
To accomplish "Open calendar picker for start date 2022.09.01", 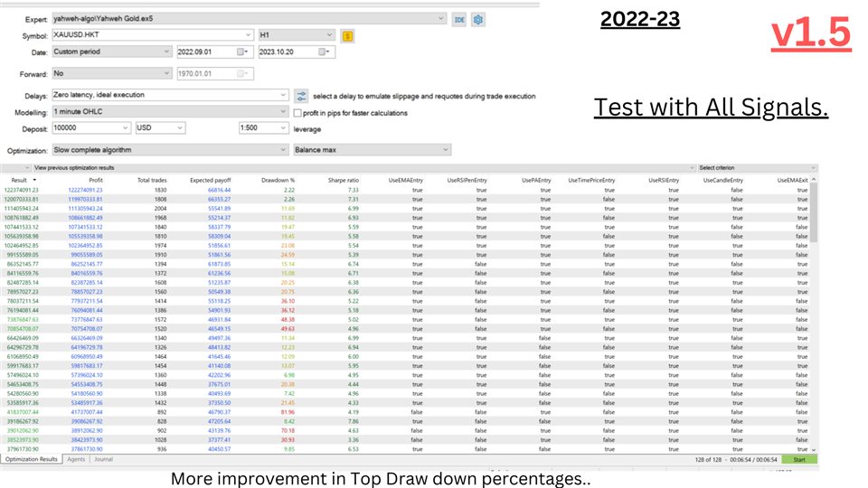I will point(242,52).
